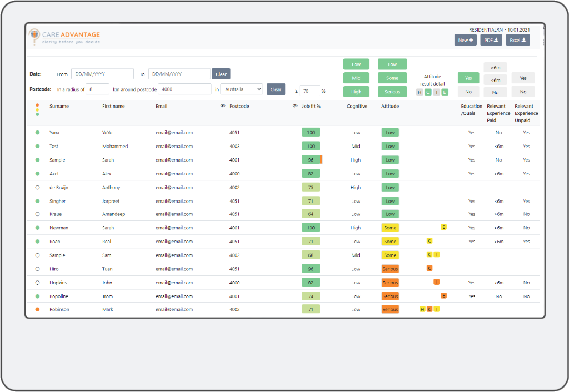Image resolution: width=569 pixels, height=392 pixels.
Task: Click the postcode input showing 4000
Action: 184,89
